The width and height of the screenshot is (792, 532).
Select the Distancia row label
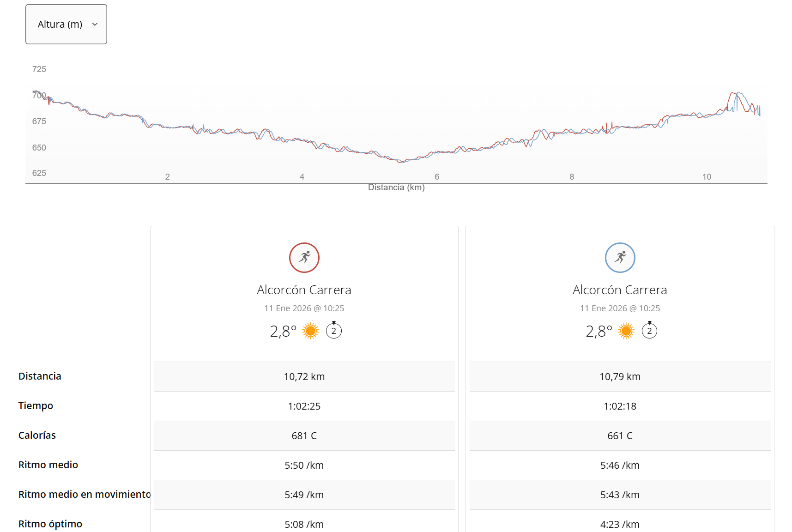(40, 376)
